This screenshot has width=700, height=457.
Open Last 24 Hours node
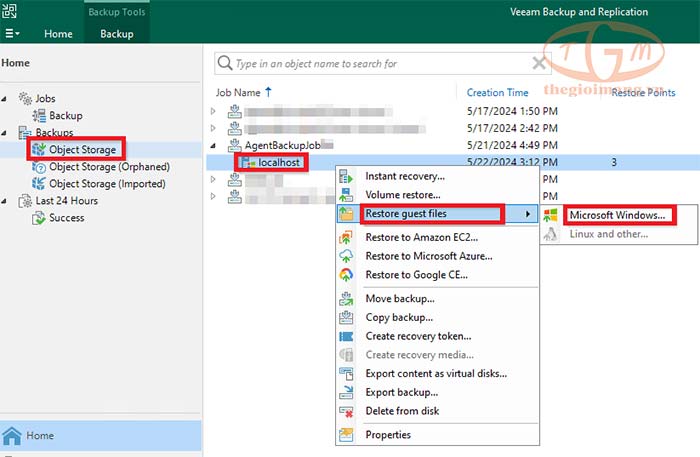67,201
